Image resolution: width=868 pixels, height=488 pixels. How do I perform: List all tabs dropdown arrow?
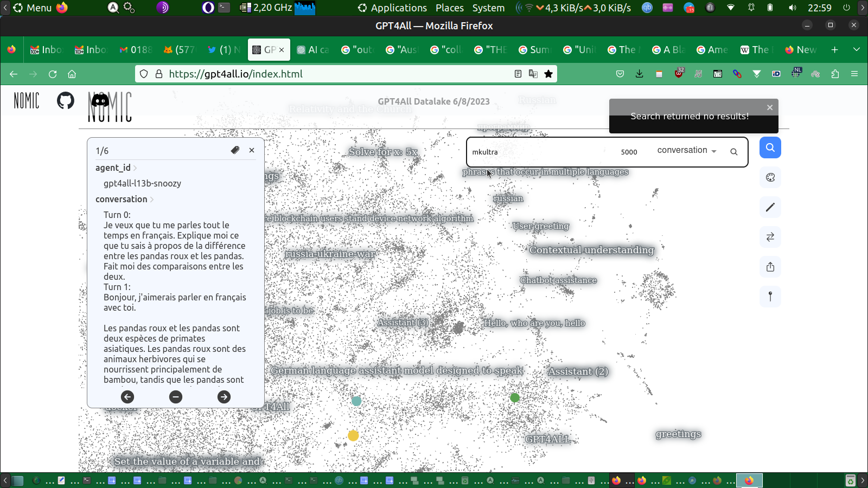tap(857, 49)
